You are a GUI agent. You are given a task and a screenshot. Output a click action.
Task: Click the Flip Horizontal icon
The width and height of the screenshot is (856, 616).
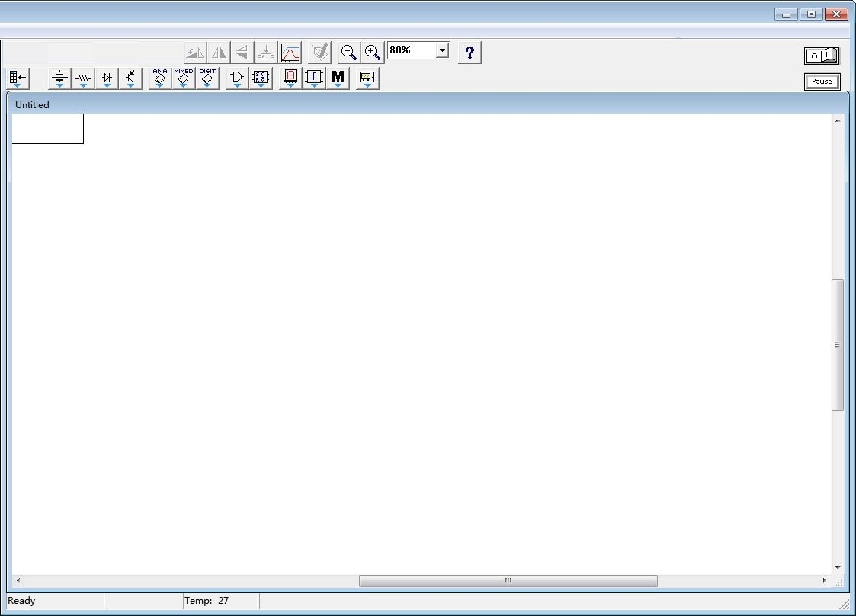point(219,53)
